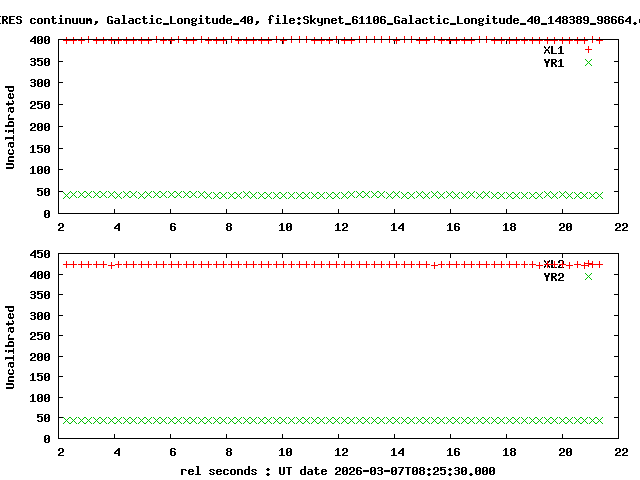Viewport: 640px width, 480px height.
Task: Click the plot title with file name
Action: pos(320,20)
